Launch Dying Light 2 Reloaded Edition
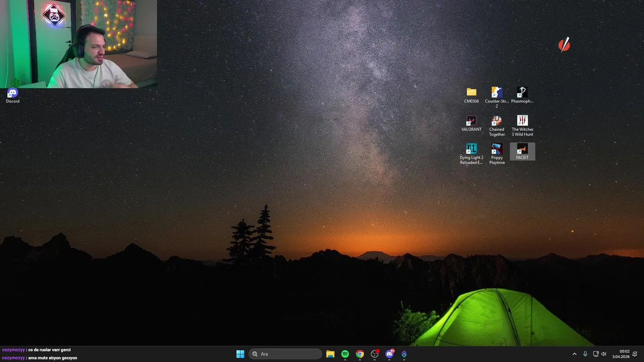The width and height of the screenshot is (644, 362). (471, 154)
